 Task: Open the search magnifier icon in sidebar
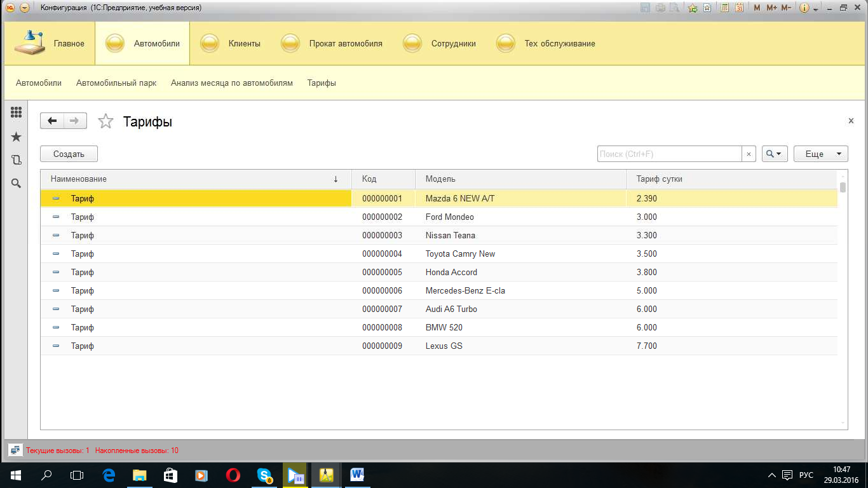17,183
